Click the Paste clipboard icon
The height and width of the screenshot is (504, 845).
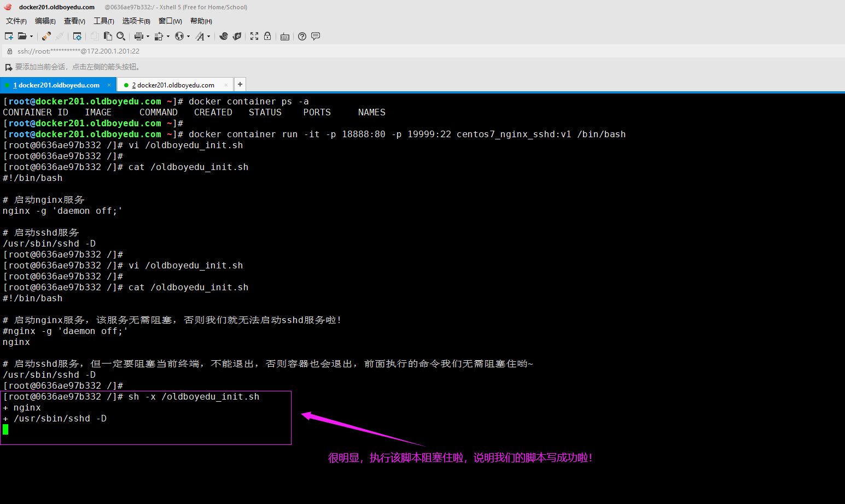point(108,36)
